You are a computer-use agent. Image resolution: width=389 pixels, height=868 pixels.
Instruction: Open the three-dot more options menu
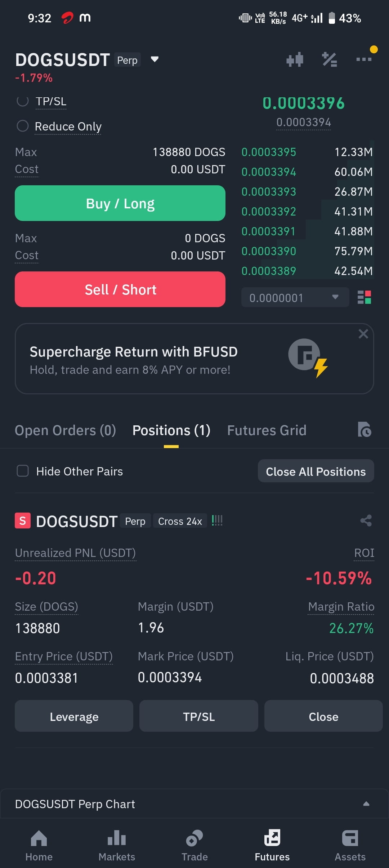click(364, 59)
